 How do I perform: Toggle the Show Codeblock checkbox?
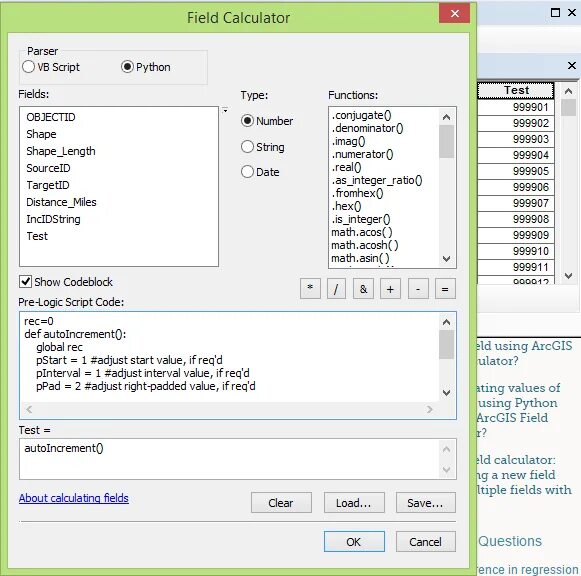point(25,282)
